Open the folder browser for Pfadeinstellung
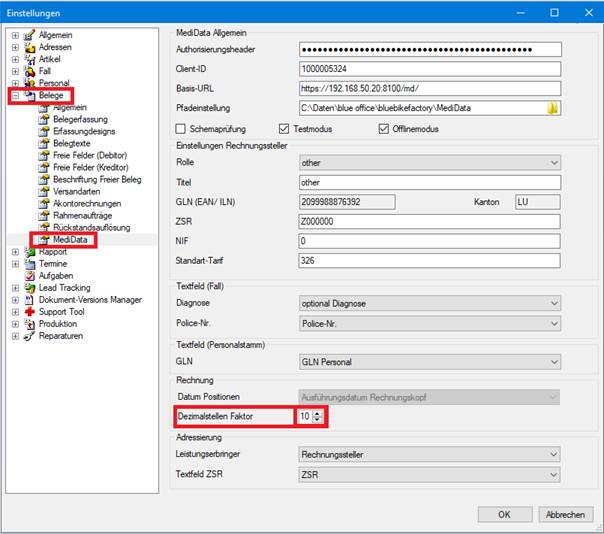 (552, 108)
